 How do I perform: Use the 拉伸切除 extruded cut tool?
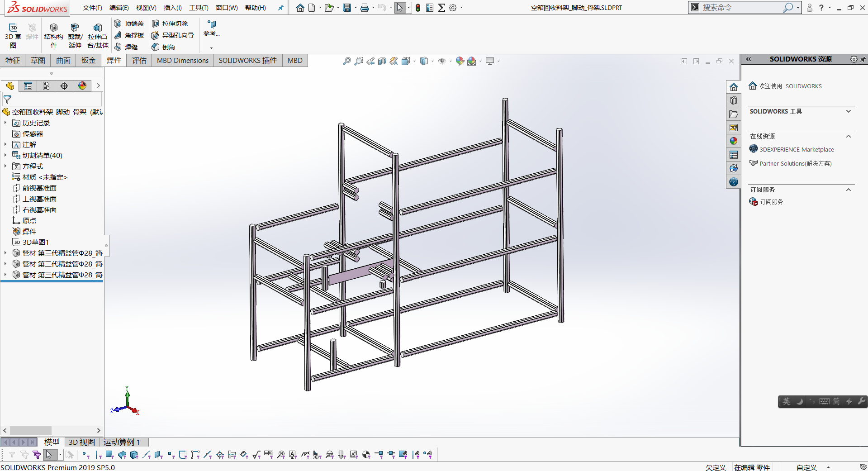[170, 24]
